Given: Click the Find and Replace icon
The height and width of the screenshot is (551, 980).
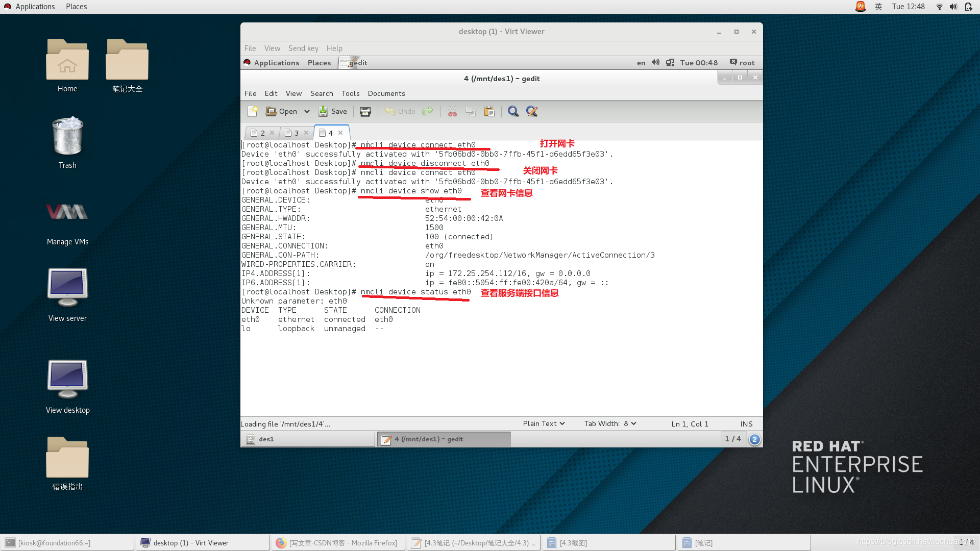Looking at the screenshot, I should (532, 111).
